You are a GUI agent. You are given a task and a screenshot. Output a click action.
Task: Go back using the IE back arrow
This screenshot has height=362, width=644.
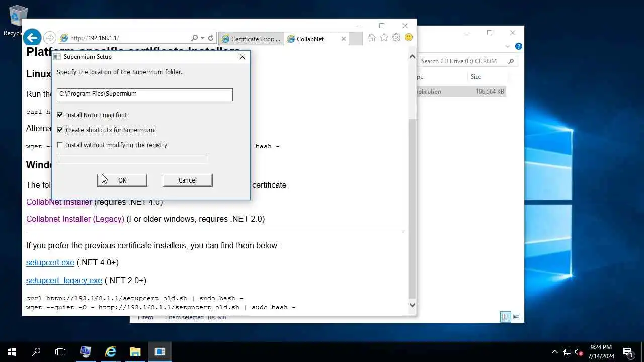click(32, 37)
